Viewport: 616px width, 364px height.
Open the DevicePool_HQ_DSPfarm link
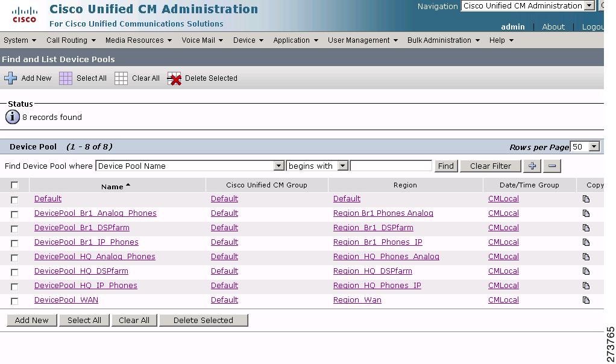point(81,271)
